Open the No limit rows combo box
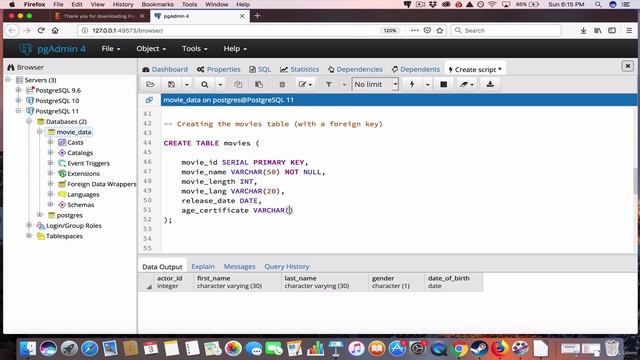 point(375,84)
